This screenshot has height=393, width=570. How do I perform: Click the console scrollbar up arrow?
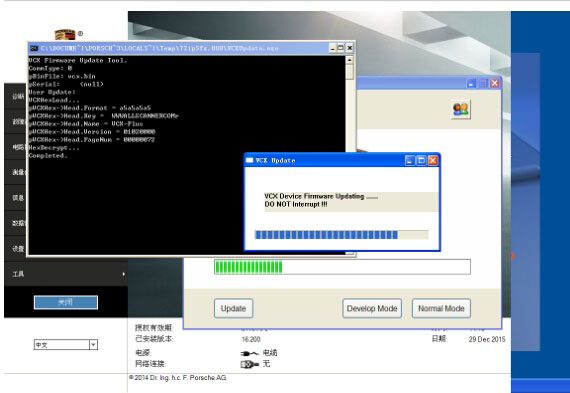[350, 60]
